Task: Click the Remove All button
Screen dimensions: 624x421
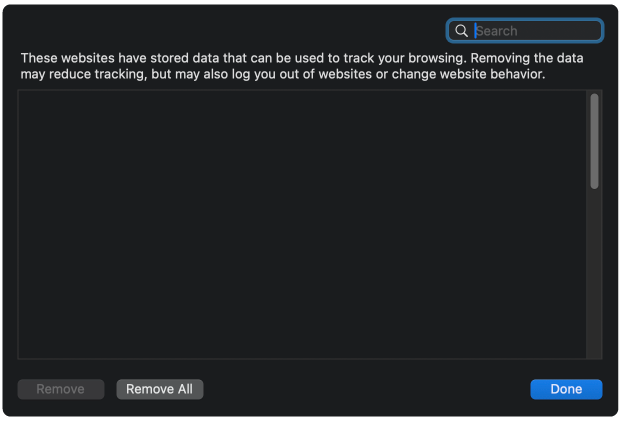Action: [160, 389]
